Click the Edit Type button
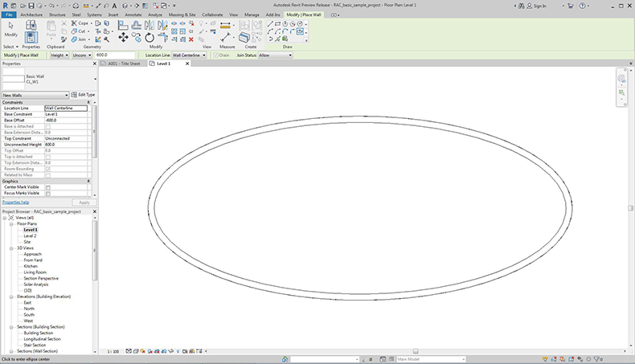Screen dimensions: 635x364 [83, 95]
